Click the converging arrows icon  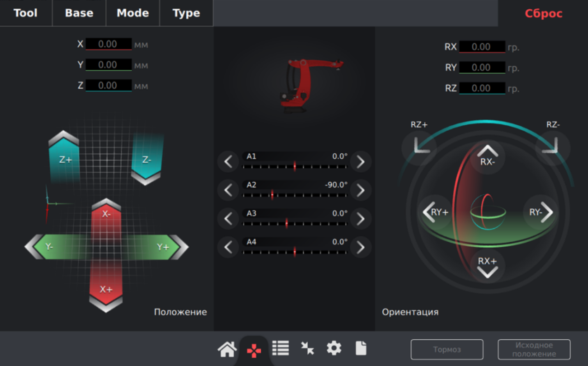(x=307, y=349)
